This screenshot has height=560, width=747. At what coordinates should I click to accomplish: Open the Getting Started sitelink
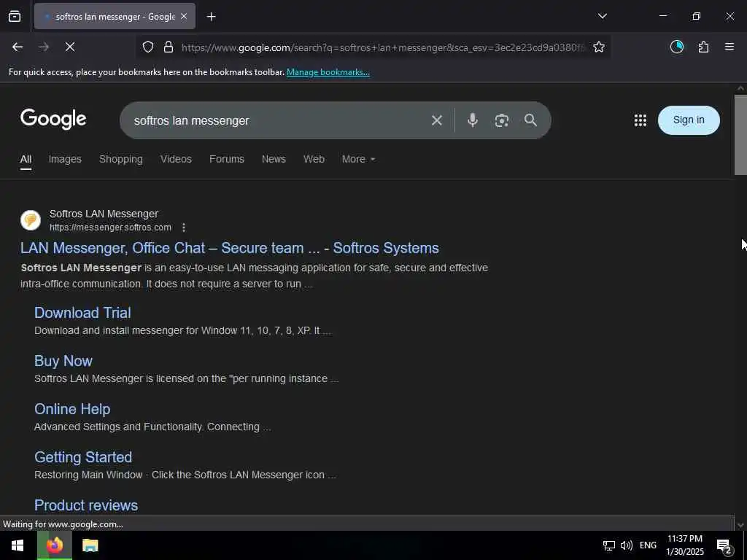[x=83, y=457]
